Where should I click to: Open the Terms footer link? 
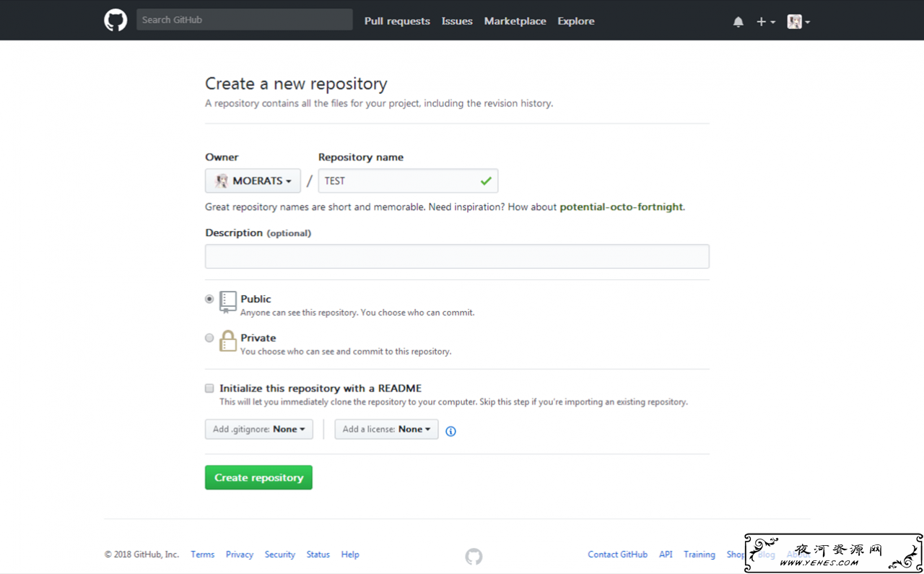tap(203, 555)
